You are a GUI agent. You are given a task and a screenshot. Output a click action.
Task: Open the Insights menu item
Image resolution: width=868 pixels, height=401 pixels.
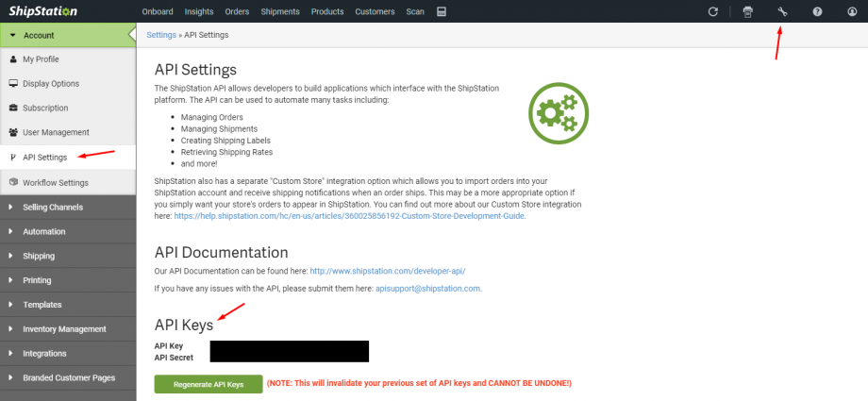[199, 11]
